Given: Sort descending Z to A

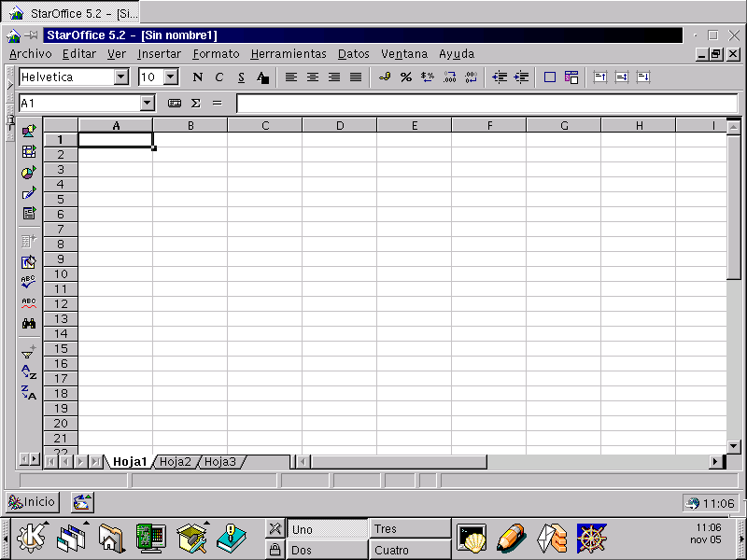Looking at the screenshot, I should [x=29, y=393].
